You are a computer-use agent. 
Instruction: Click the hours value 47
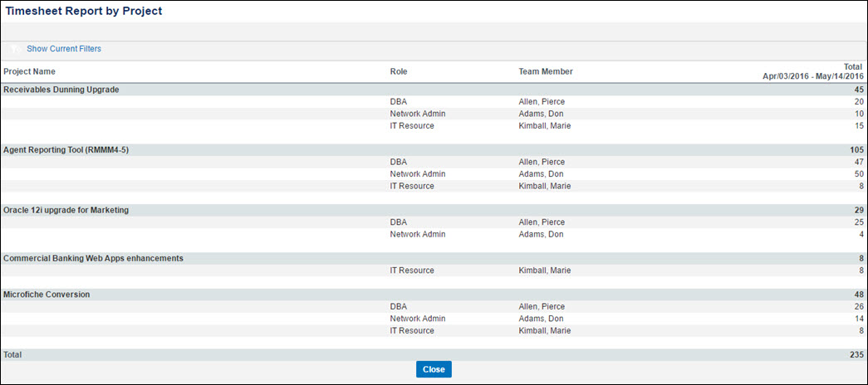click(x=859, y=162)
